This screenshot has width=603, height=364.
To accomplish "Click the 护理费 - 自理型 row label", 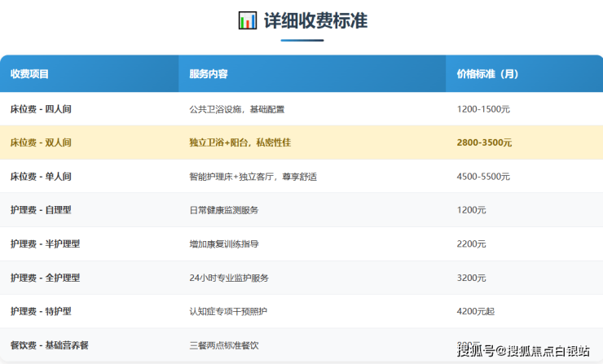I will point(41,210).
